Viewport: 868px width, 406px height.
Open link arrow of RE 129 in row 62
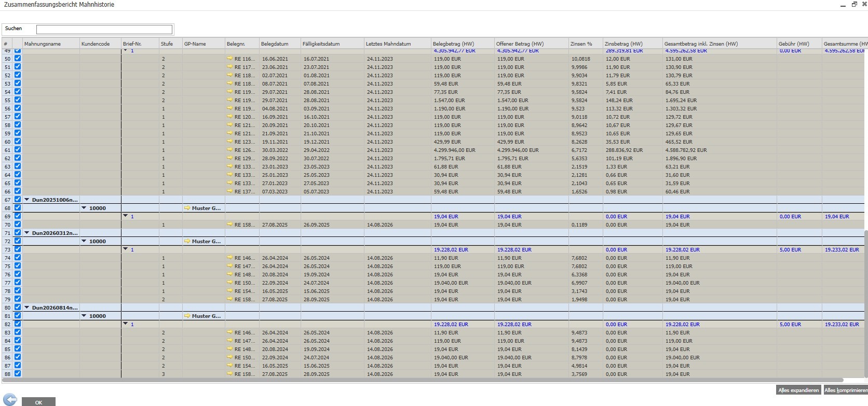tap(229, 158)
